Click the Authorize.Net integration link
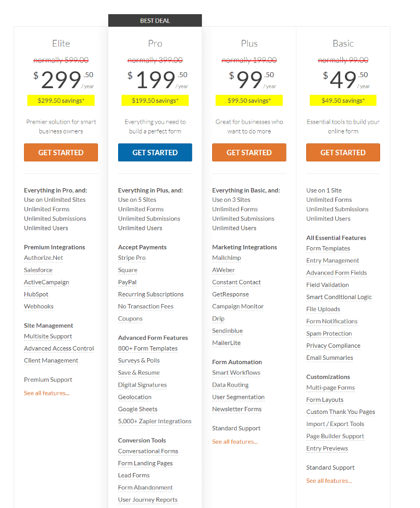 click(43, 258)
